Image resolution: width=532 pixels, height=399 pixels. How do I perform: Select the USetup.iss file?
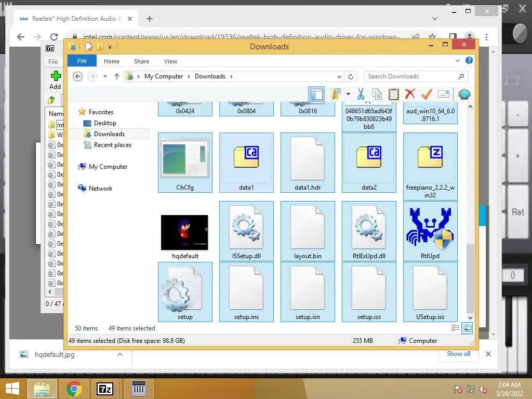pyautogui.click(x=430, y=292)
